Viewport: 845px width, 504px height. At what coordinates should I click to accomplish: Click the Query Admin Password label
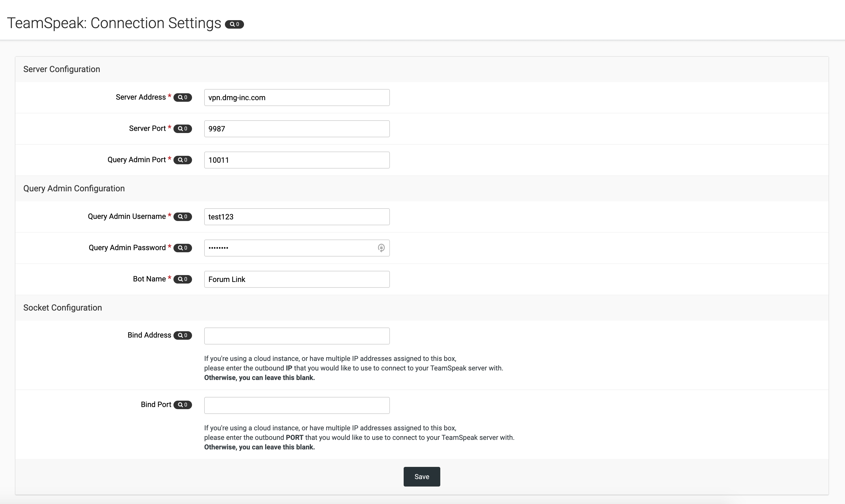pos(127,247)
